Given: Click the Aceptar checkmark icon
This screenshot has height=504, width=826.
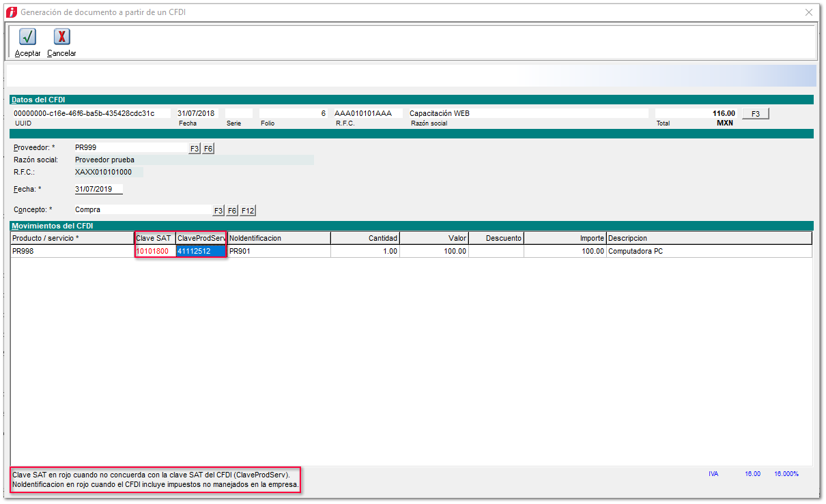Looking at the screenshot, I should click(x=27, y=37).
